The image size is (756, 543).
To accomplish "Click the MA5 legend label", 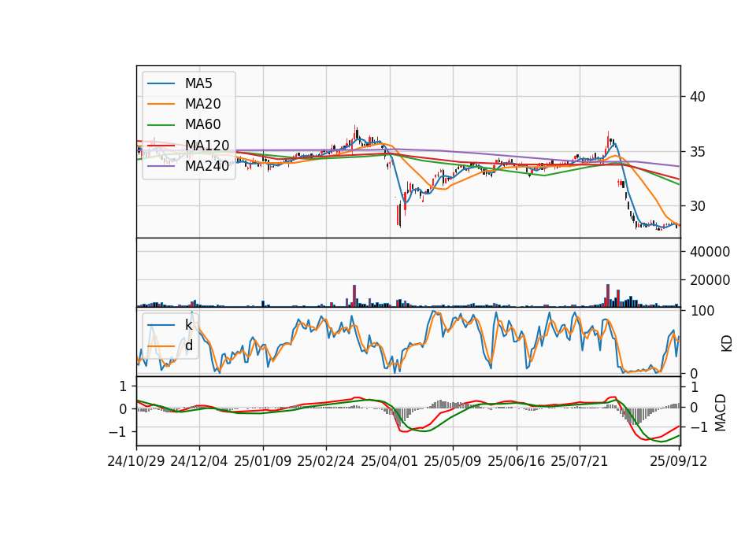I will pos(198,83).
